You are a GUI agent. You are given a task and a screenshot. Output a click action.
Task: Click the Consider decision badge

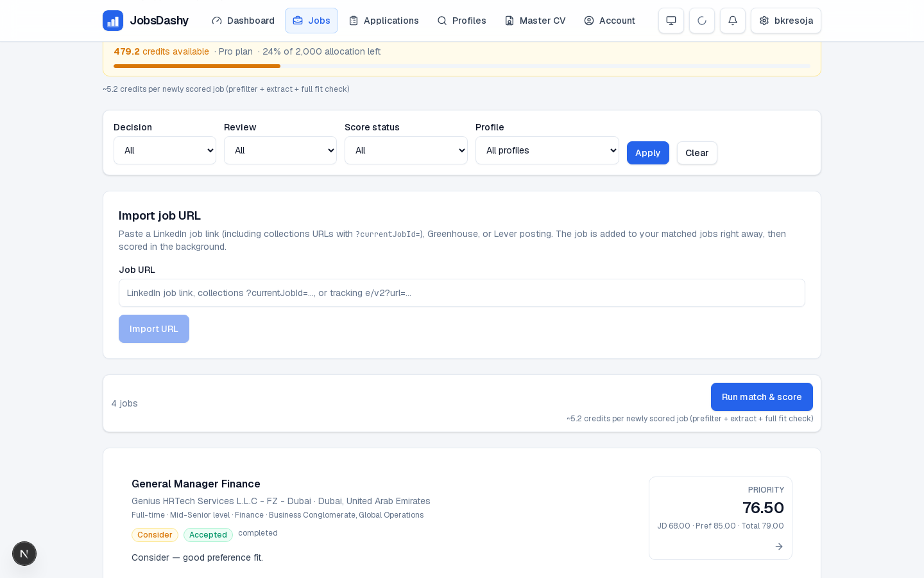(155, 535)
